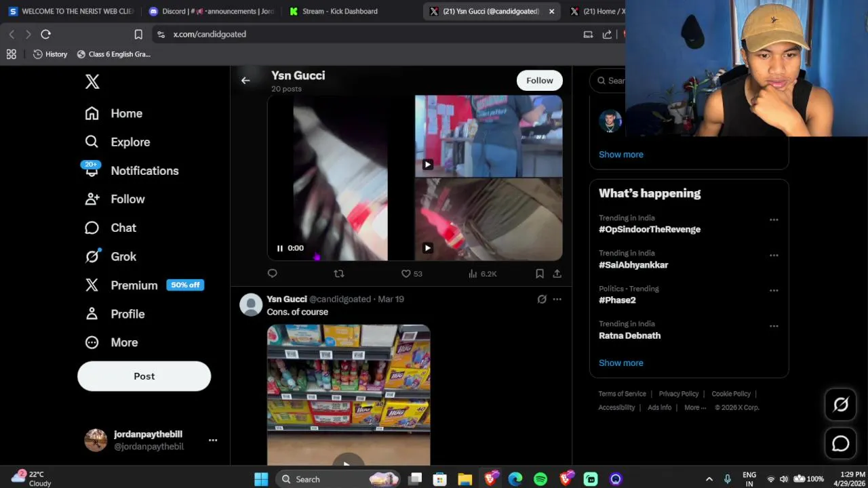
Task: Open Chat in the sidebar
Action: click(x=111, y=228)
